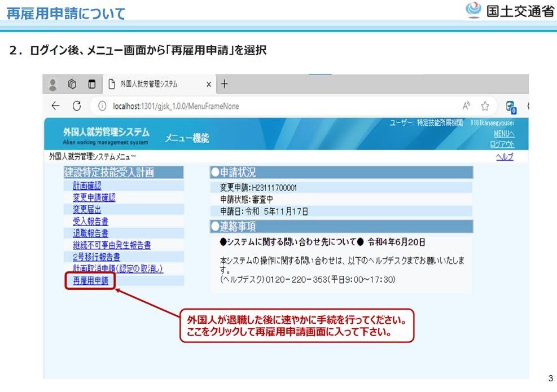The height and width of the screenshot is (392, 557).
Task: Select the 外国人就労管理システム browser tab
Action: [150, 84]
